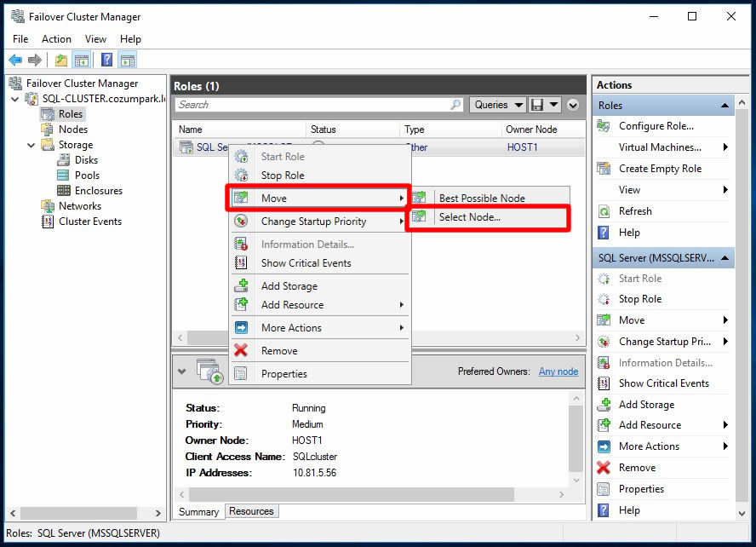Click Stop Role in context menu
This screenshot has width=756, height=547.
coord(282,176)
